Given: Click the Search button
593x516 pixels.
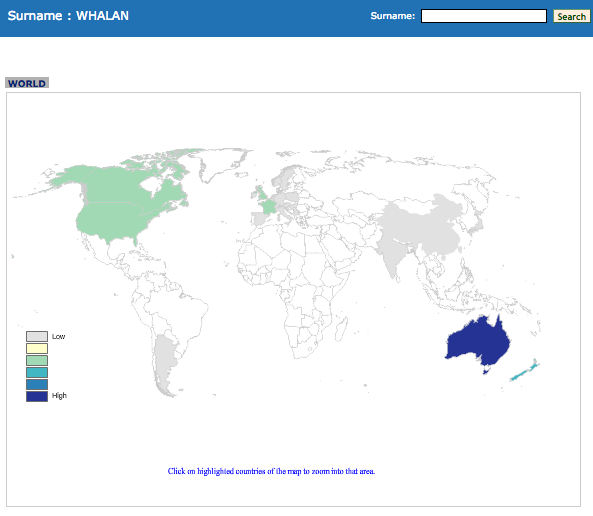Looking at the screenshot, I should (x=571, y=16).
